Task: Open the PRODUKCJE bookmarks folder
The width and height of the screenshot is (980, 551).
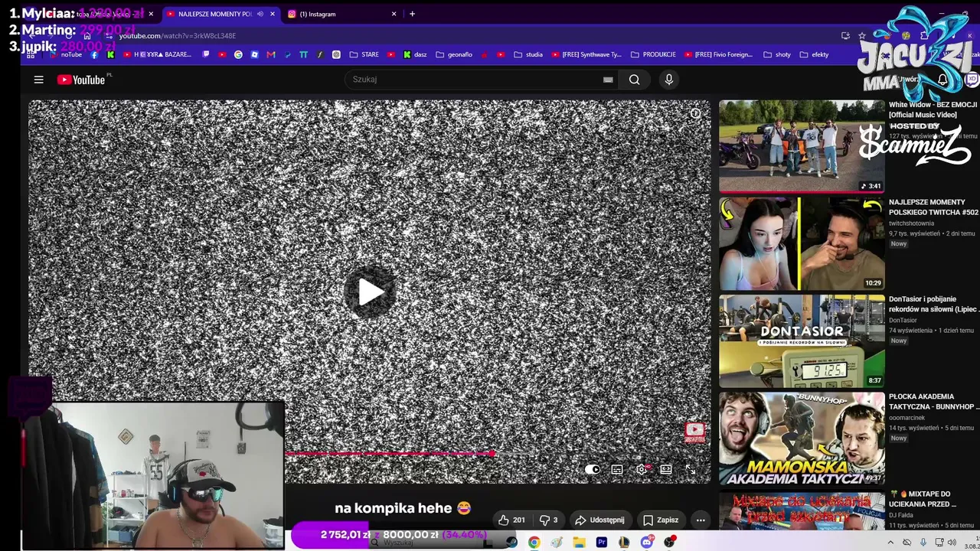Action: point(653,54)
